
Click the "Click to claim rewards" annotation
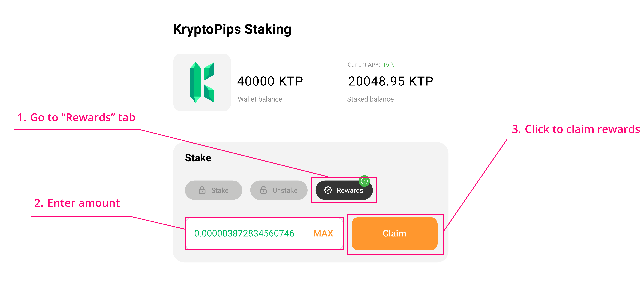click(576, 129)
